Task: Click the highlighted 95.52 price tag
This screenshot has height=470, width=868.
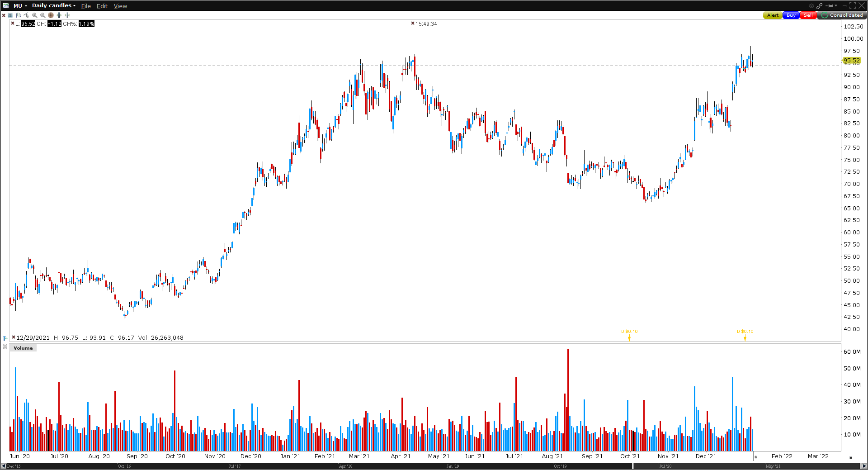Action: (x=851, y=61)
